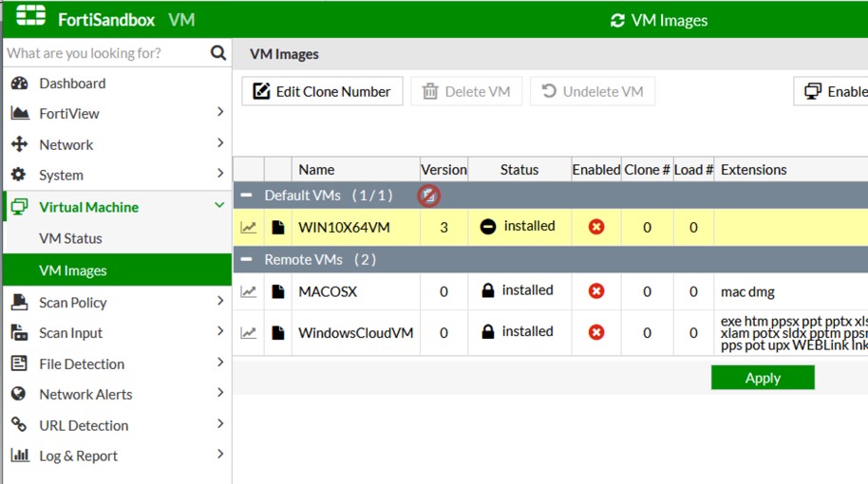This screenshot has height=484, width=868.
Task: Expand the Scan Input menu chevron
Action: [220, 331]
